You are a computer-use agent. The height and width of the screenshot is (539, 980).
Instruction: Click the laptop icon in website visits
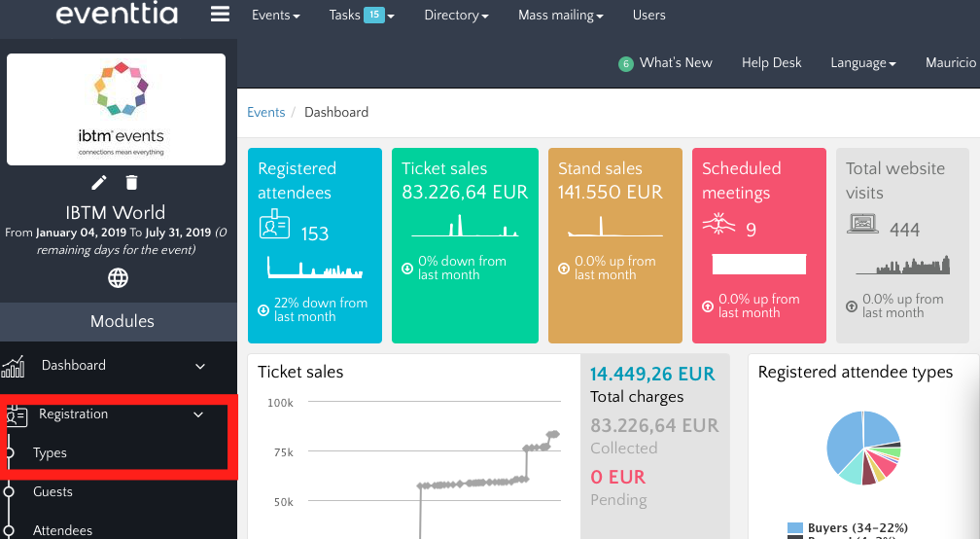(862, 226)
